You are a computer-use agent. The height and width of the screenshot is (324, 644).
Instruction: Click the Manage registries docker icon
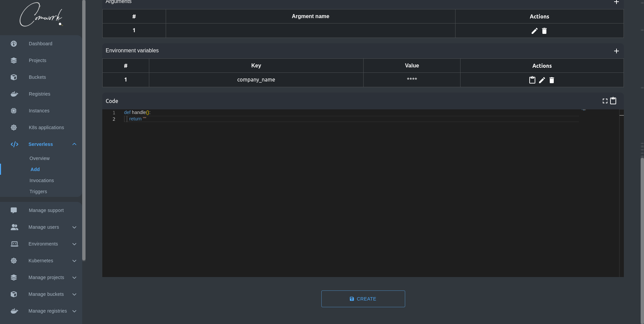(14, 311)
